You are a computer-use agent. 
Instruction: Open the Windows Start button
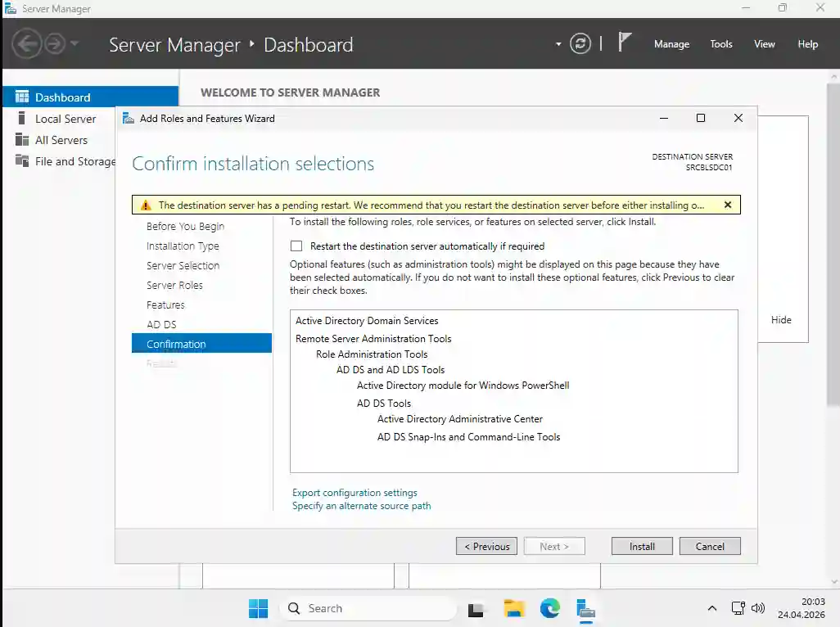(258, 608)
